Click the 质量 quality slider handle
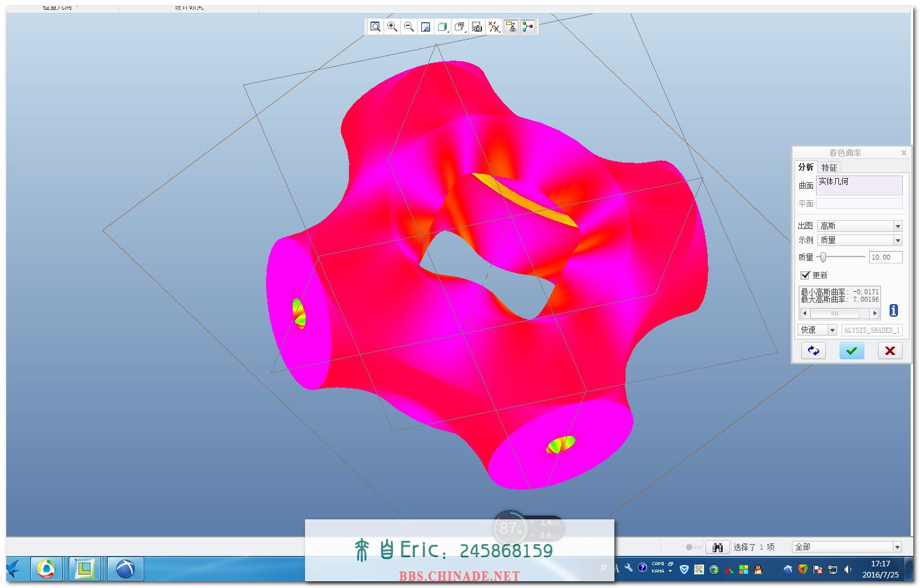Image resolution: width=920 pixels, height=588 pixels. pyautogui.click(x=823, y=257)
